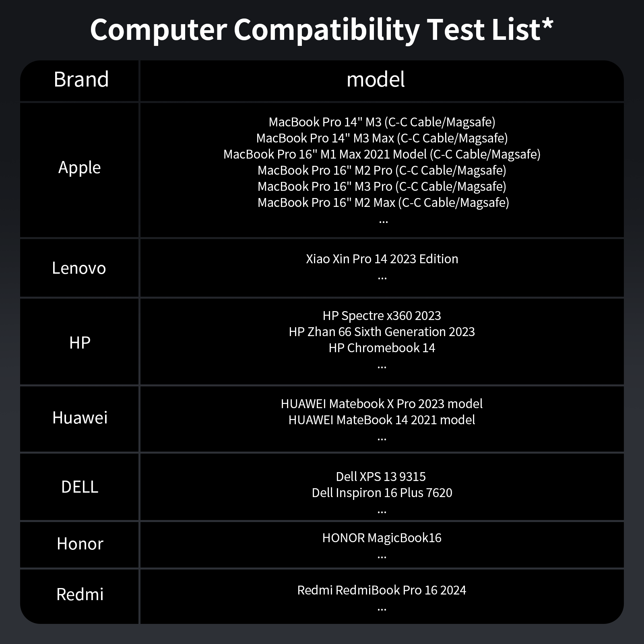
Task: Click Xiao Xin Pro 14 2023 Edition
Action: click(x=382, y=259)
